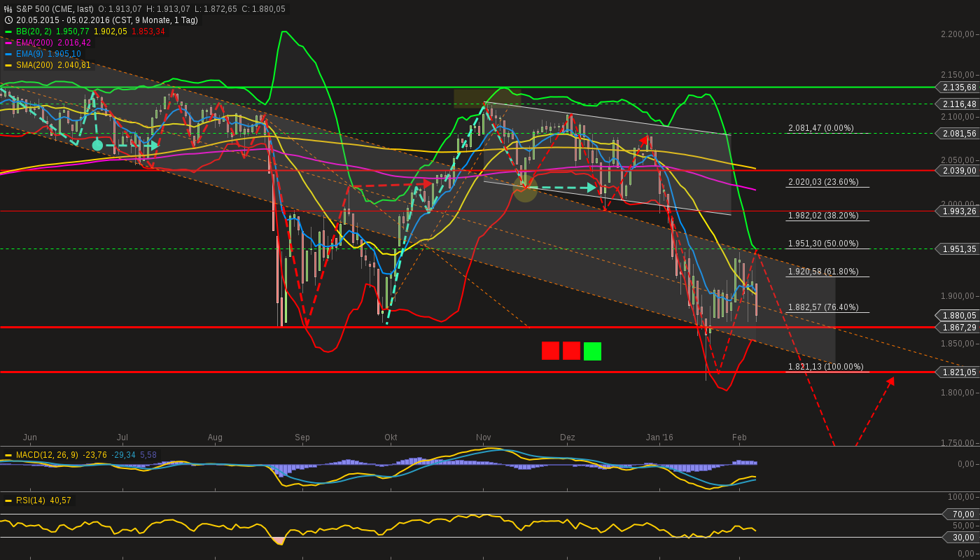
Task: Click the close value C: 1.880,05 in header
Action: tap(264, 9)
